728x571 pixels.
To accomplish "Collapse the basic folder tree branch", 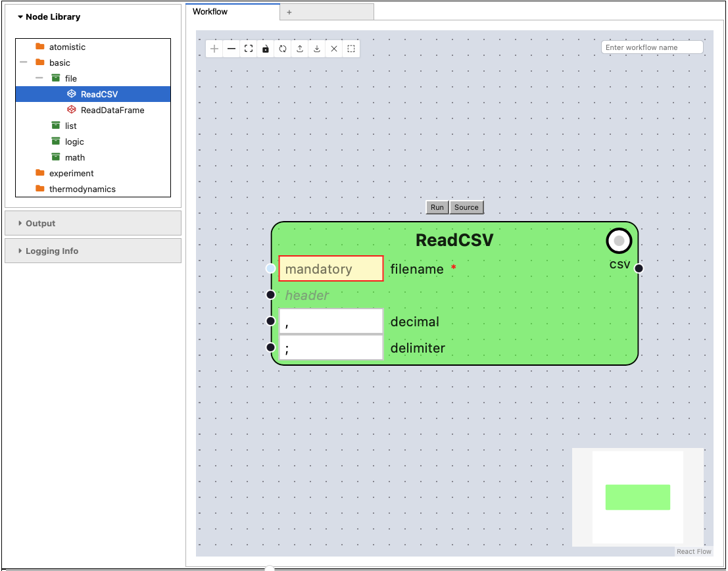I will (x=24, y=62).
